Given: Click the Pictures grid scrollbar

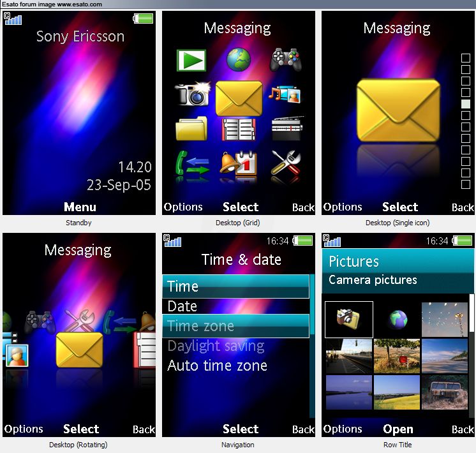Looking at the screenshot, I should coord(472,355).
